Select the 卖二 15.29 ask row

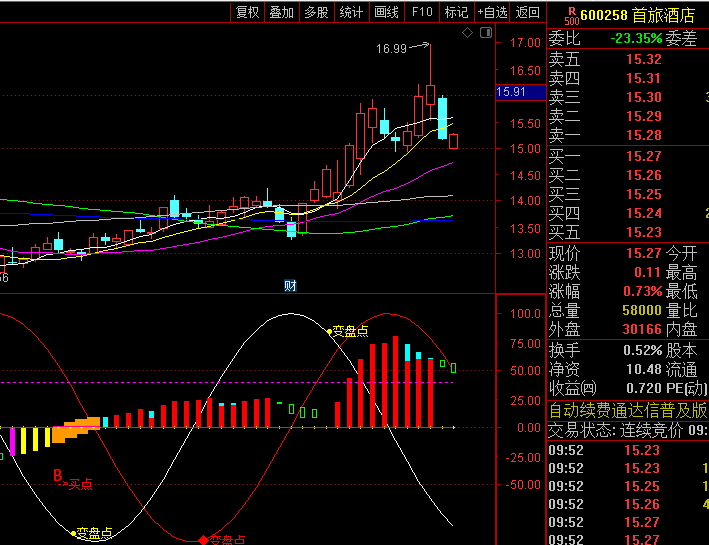628,116
